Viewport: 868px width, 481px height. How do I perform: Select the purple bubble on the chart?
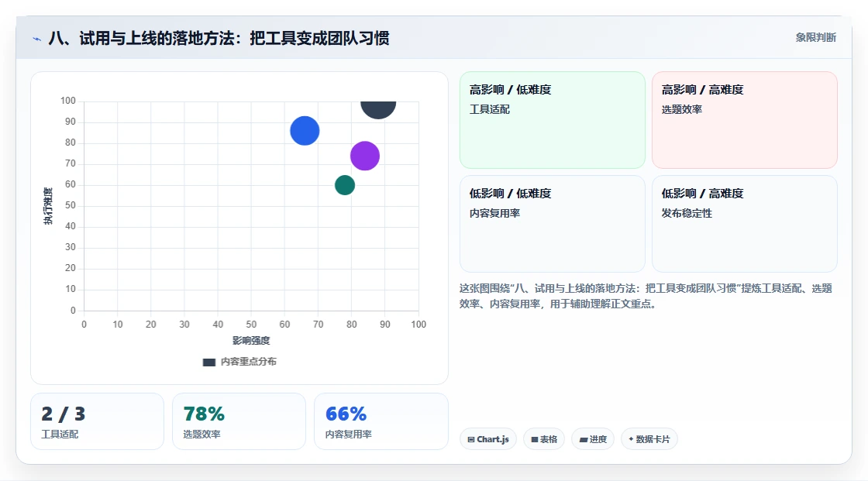(x=365, y=156)
